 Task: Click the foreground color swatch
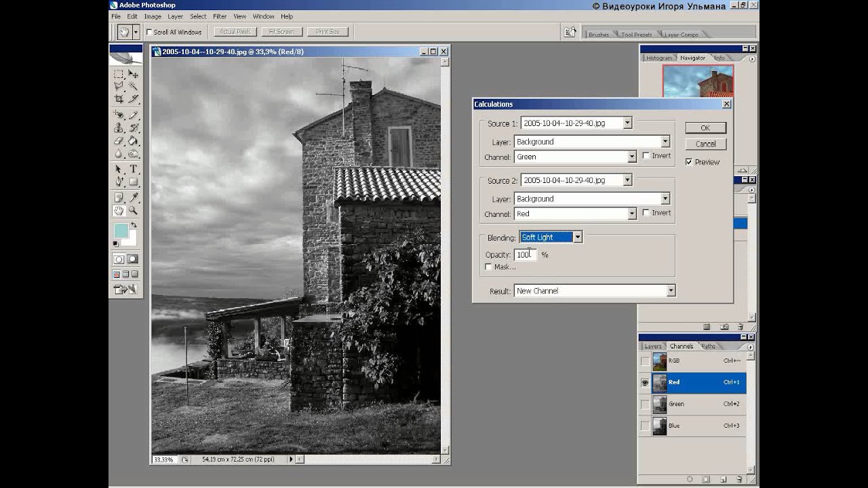[x=121, y=231]
